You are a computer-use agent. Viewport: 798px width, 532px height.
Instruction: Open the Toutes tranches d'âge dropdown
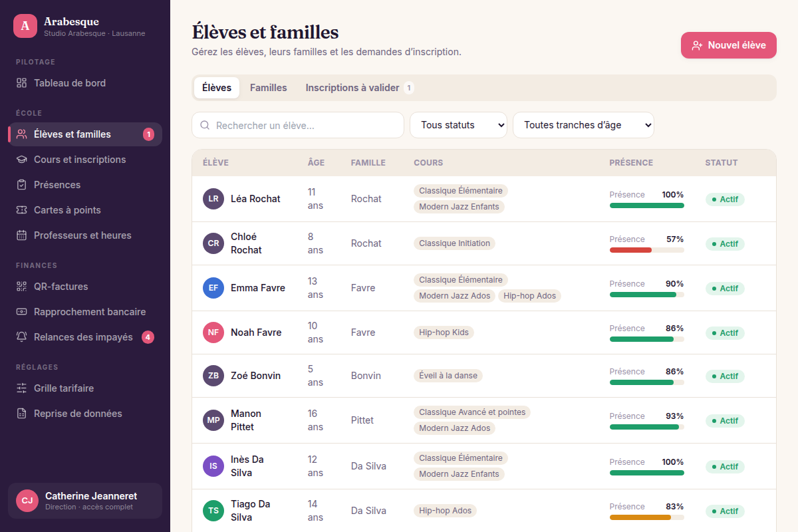[x=583, y=125]
